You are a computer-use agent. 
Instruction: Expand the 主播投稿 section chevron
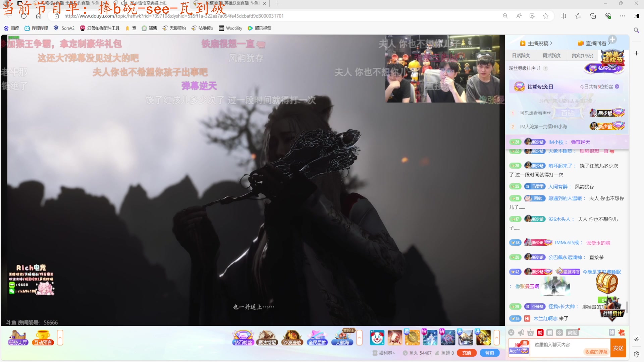[552, 43]
